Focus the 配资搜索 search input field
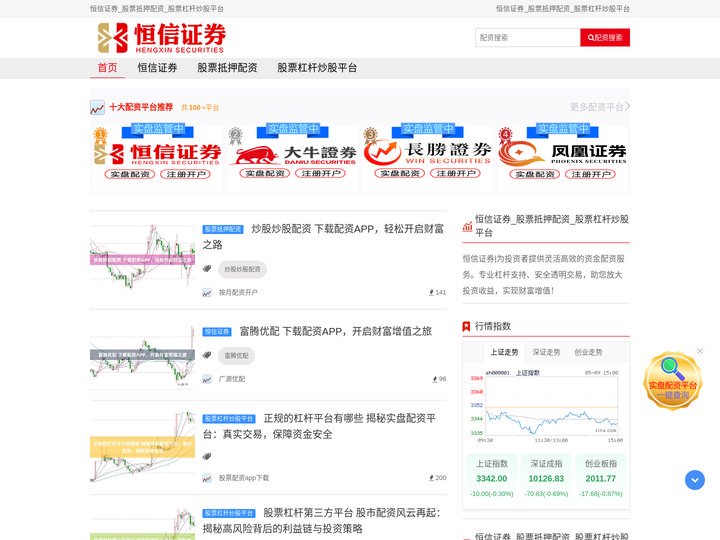This screenshot has width=720, height=540. [528, 38]
